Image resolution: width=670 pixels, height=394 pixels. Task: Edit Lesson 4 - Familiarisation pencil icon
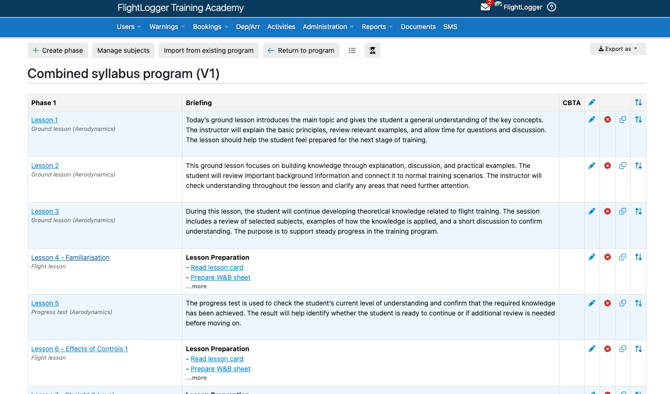(x=592, y=257)
